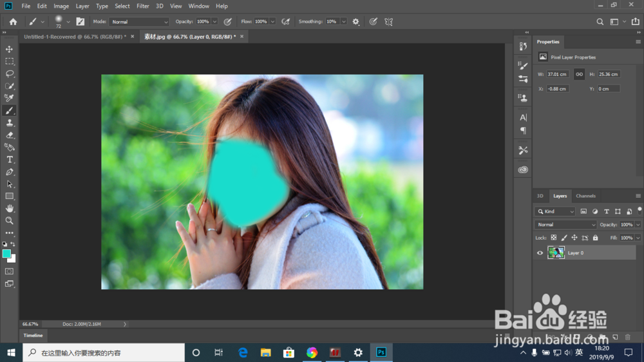Toggle lock all for layer
Image resolution: width=644 pixels, height=362 pixels.
pos(595,238)
